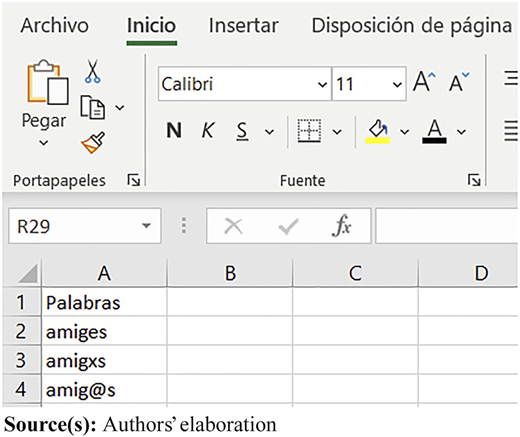Decrease font size with the smaller A icon
Screen dimensions: 520x437
click(459, 82)
